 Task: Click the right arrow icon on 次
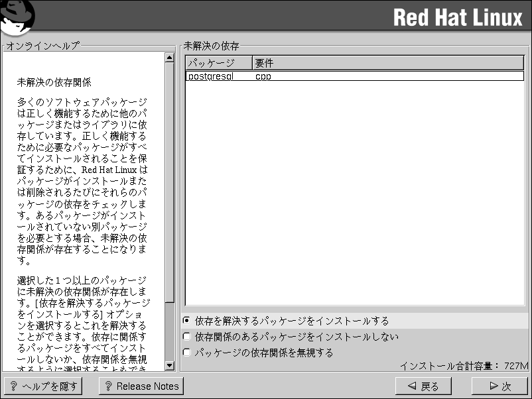tap(493, 386)
